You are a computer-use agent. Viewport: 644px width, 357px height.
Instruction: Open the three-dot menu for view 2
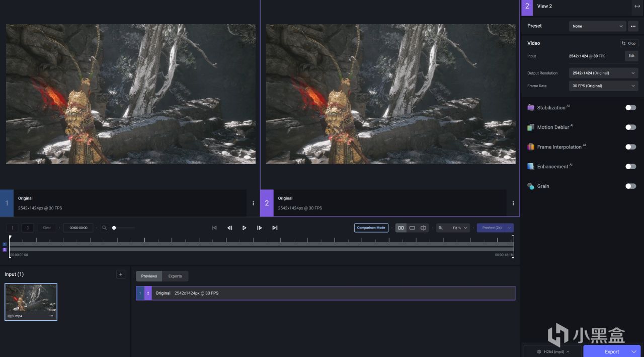pos(513,203)
